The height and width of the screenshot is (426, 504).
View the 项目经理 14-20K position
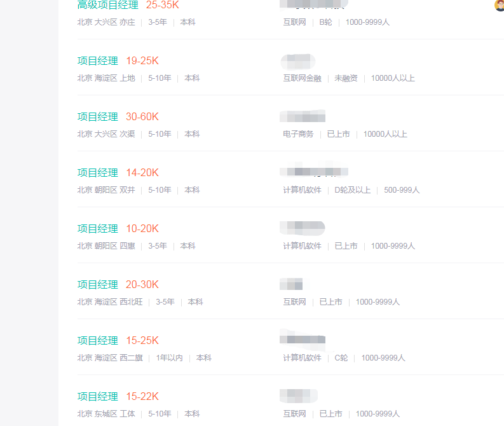tap(98, 173)
